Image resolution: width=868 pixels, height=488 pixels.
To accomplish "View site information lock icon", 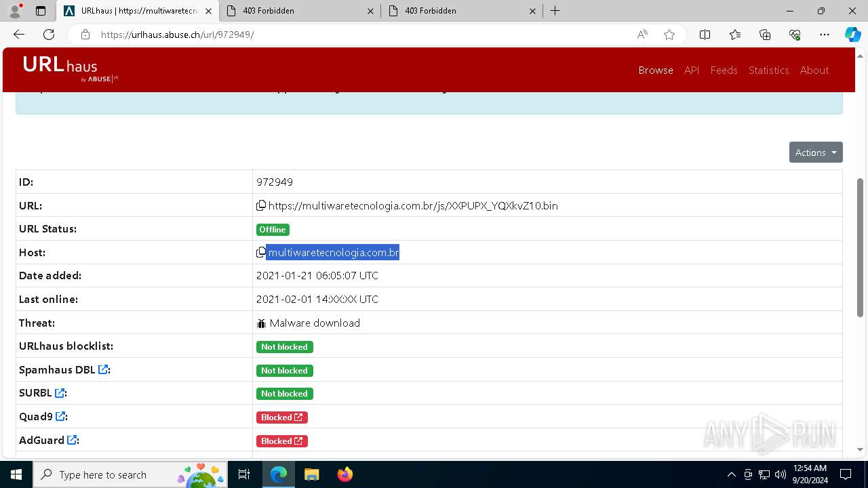I will coord(85,35).
